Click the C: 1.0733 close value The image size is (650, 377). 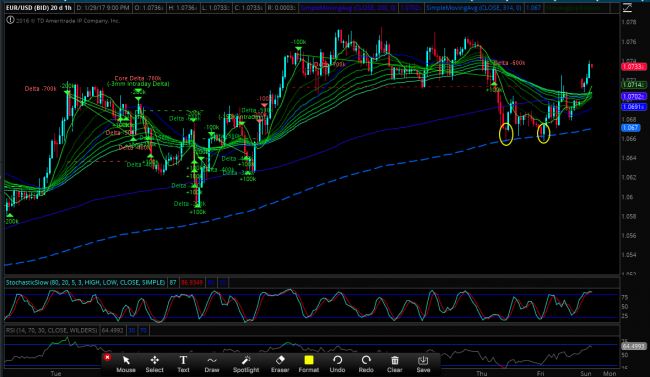(x=250, y=7)
